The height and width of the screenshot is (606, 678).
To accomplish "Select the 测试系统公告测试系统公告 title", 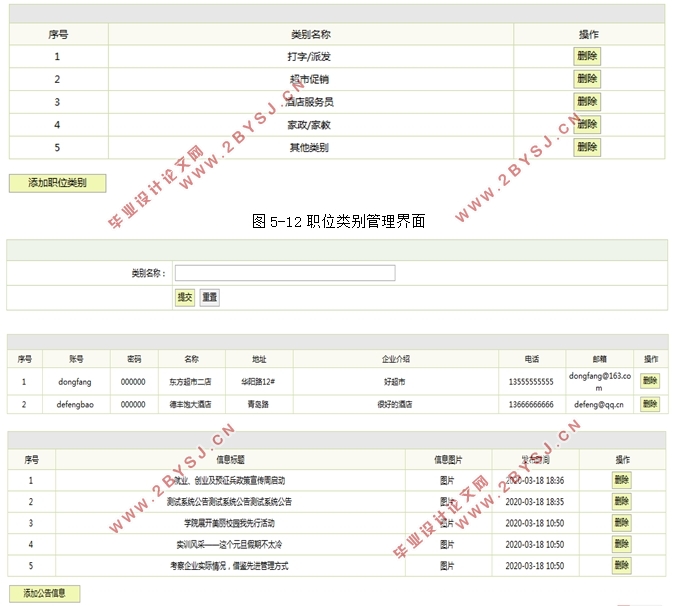I will pos(229,502).
